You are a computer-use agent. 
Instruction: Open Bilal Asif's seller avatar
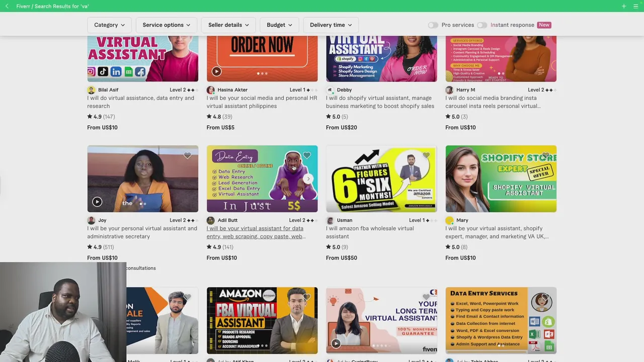tap(91, 90)
